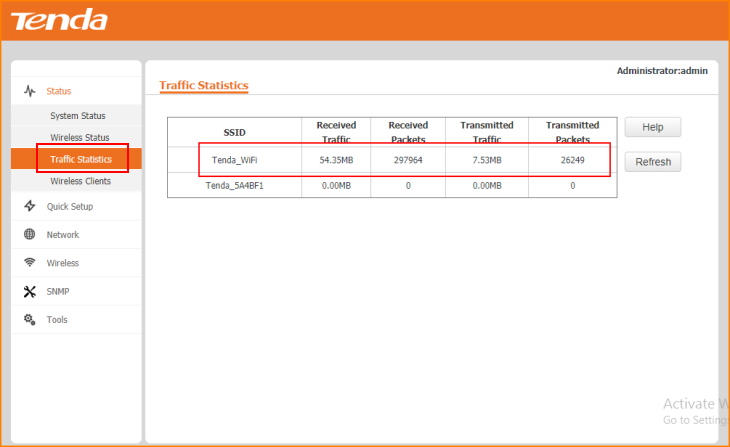Click the Tenda logo

tap(58, 20)
